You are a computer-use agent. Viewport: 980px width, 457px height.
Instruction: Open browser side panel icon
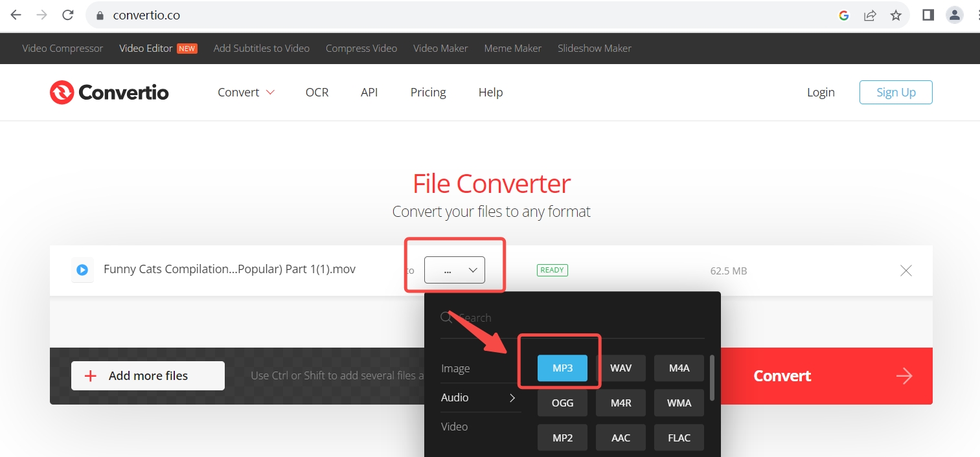(x=928, y=15)
